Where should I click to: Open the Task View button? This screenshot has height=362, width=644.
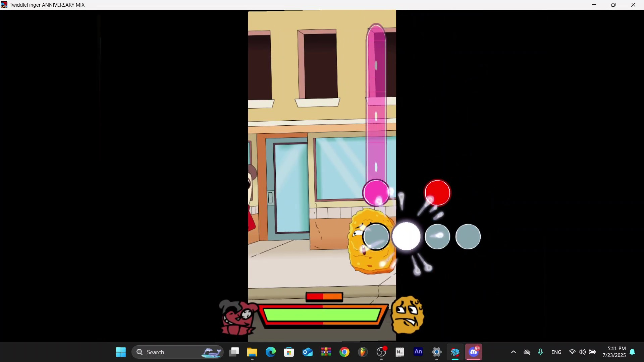[234, 352]
